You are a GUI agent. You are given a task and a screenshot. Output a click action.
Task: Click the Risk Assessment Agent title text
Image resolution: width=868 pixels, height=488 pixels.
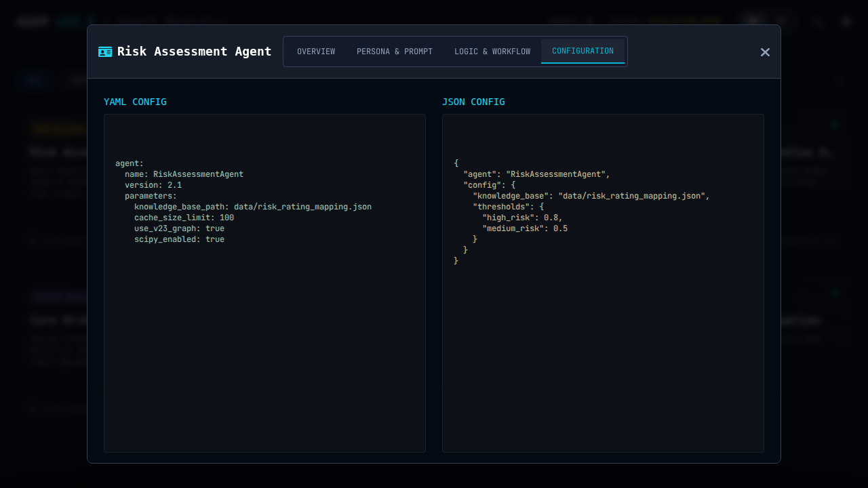[194, 52]
